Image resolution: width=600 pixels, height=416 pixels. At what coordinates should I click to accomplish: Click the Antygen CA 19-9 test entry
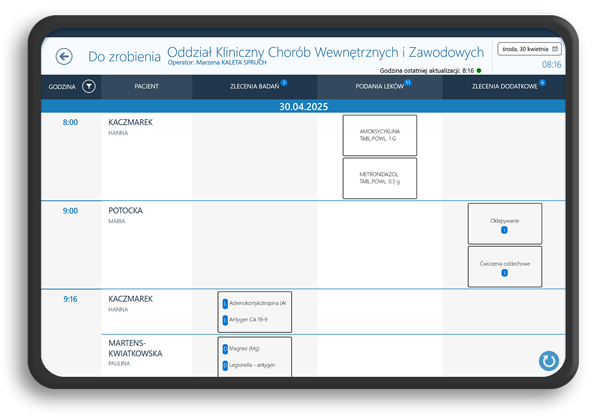click(x=248, y=320)
